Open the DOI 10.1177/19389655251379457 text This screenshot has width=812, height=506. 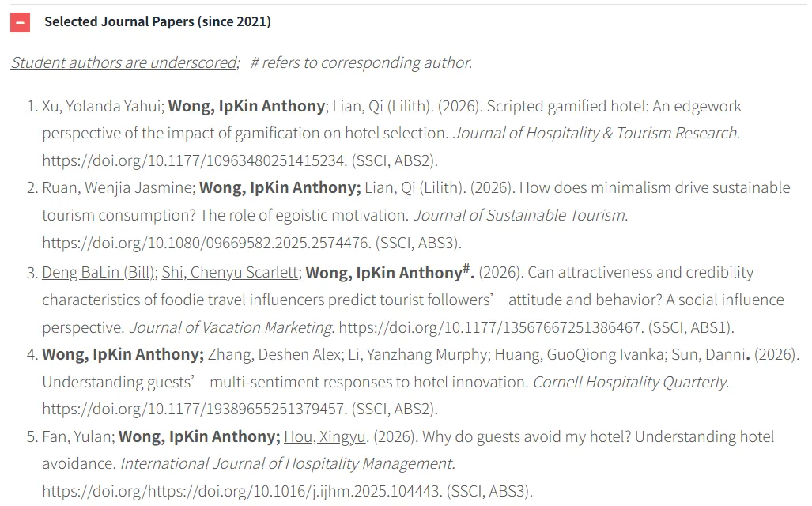point(195,410)
